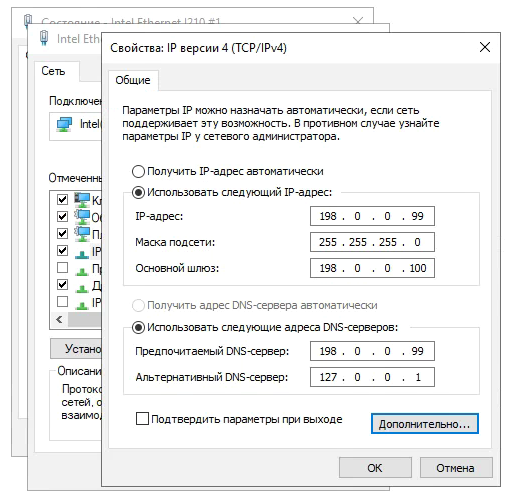The image size is (517, 504).
Task: Uncheck the first component checkbox in the network list
Action: tap(62, 199)
